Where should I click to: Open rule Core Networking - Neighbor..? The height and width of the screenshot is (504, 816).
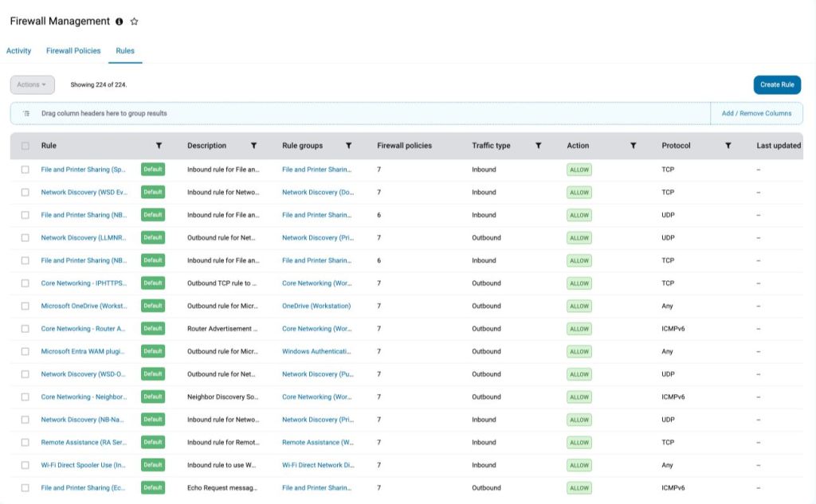click(84, 397)
